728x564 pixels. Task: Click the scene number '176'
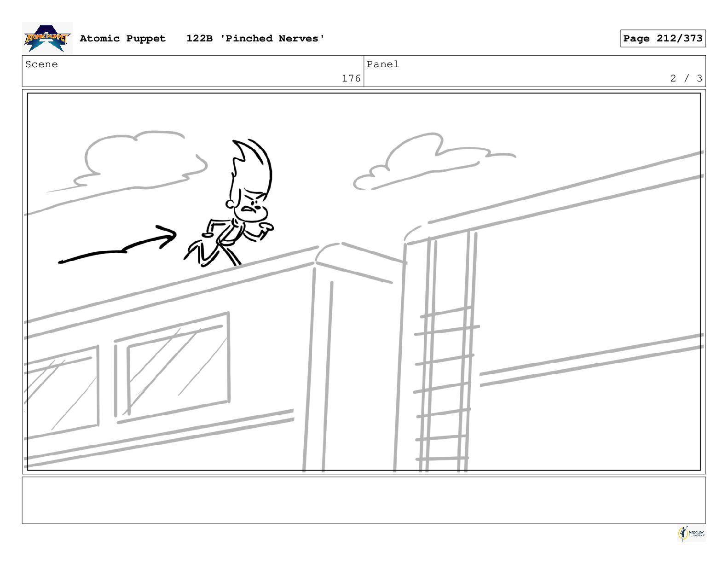point(351,78)
